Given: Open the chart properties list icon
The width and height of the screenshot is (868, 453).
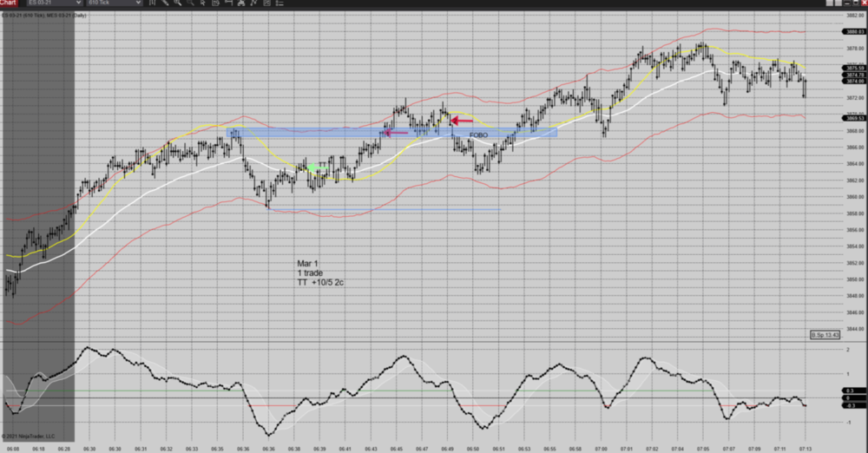Looking at the screenshot, I should tap(279, 3).
